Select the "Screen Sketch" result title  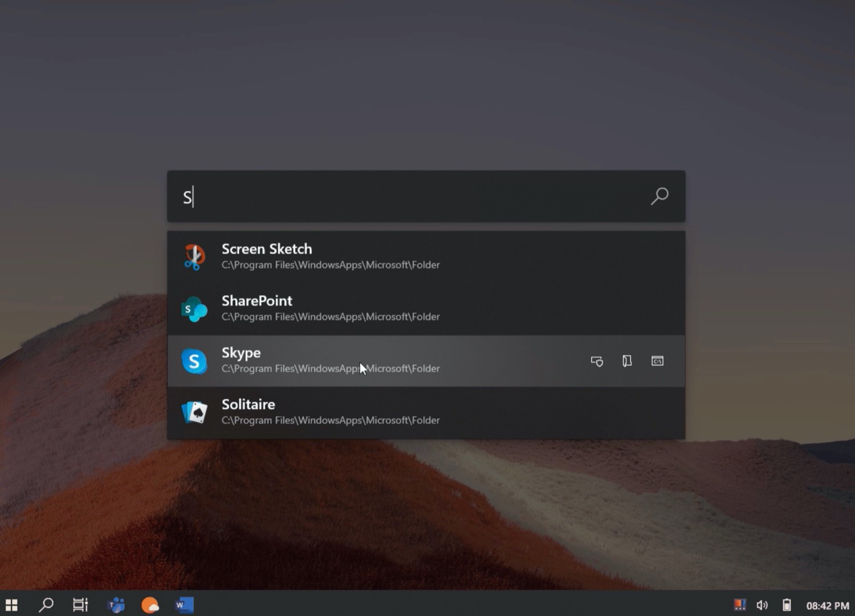(267, 249)
